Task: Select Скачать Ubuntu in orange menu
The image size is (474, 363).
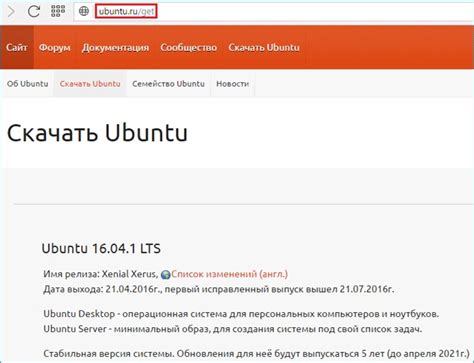Action: click(x=264, y=48)
